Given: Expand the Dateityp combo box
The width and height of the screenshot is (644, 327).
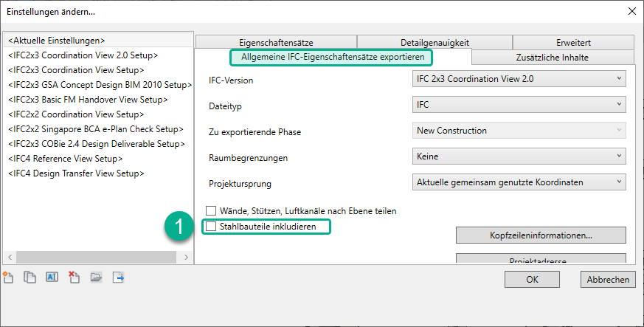Looking at the screenshot, I should (x=519, y=106).
